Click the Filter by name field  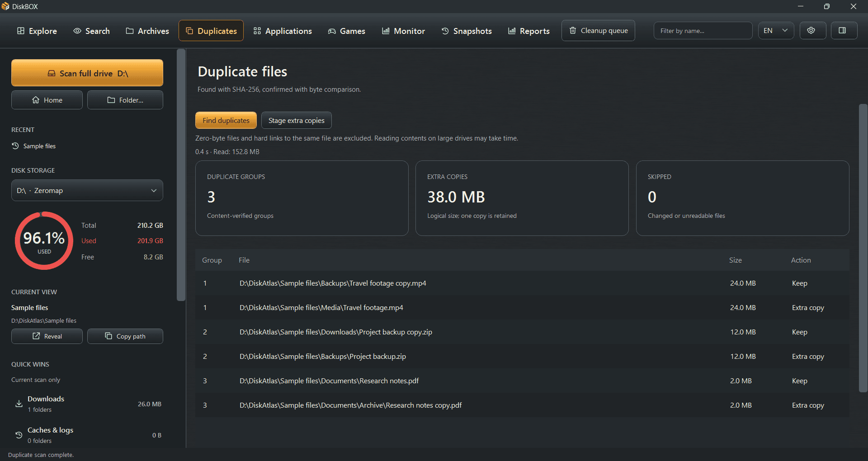point(703,31)
